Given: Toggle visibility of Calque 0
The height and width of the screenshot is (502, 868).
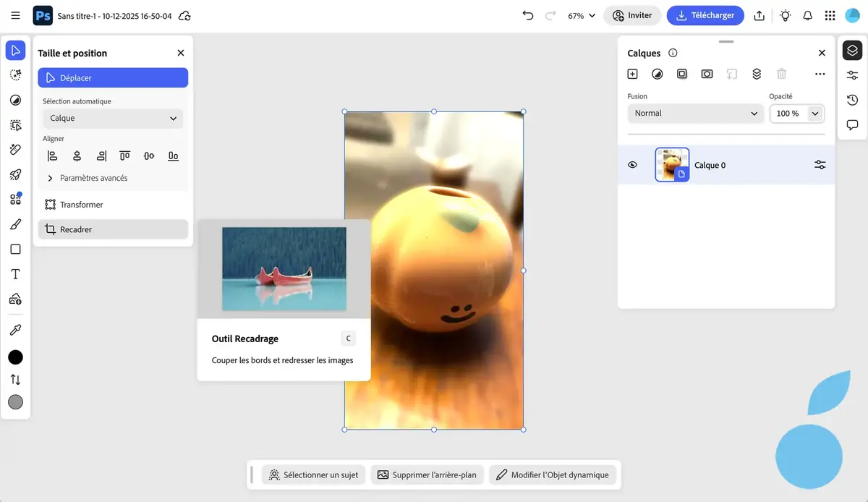Looking at the screenshot, I should click(x=632, y=164).
